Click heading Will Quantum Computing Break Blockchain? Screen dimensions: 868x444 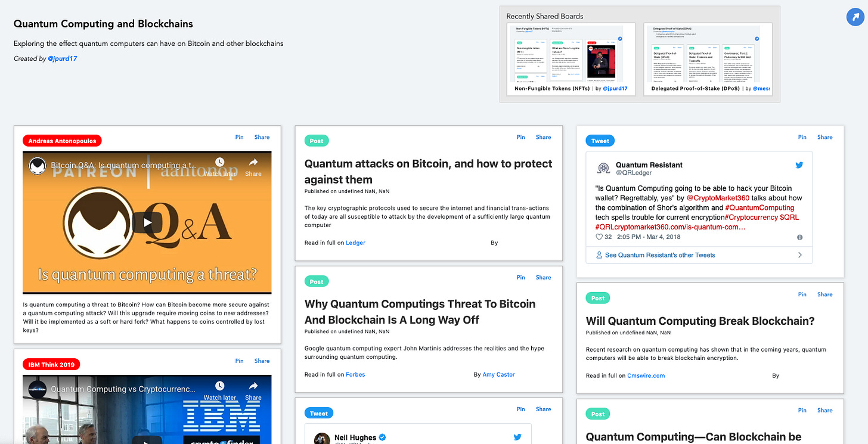tap(700, 321)
